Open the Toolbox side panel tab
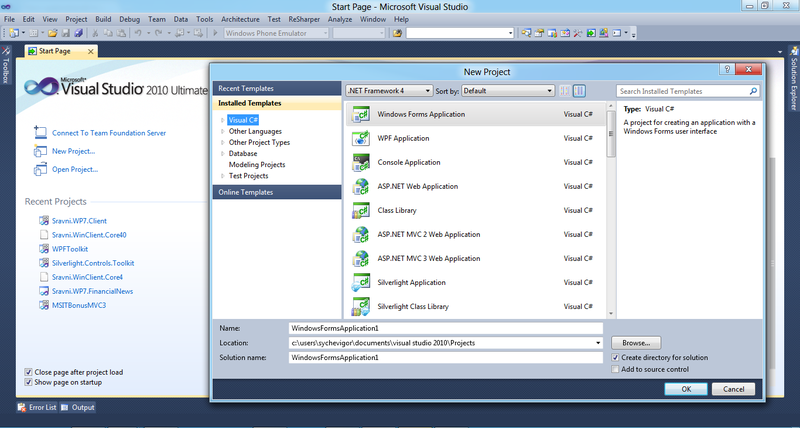The width and height of the screenshot is (800, 428). click(6, 65)
